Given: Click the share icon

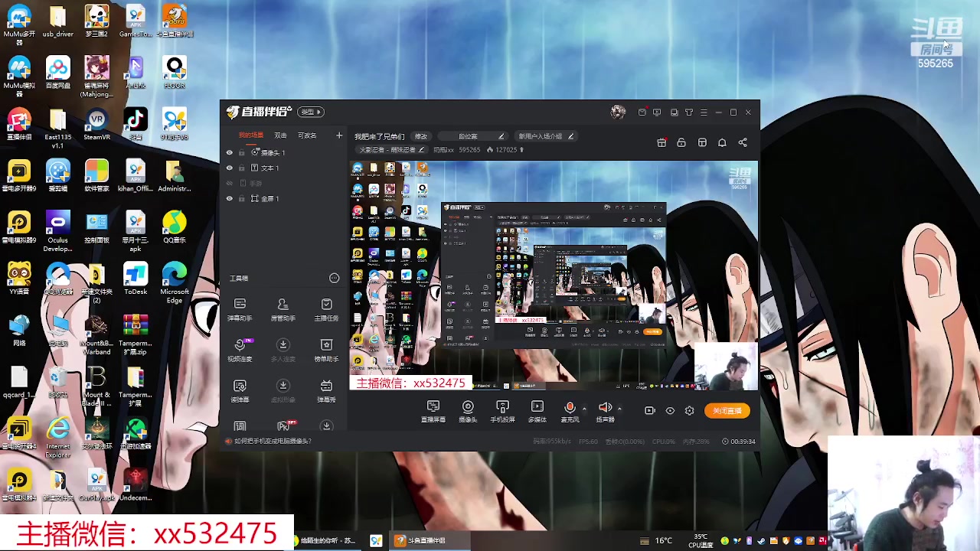Looking at the screenshot, I should (x=743, y=142).
